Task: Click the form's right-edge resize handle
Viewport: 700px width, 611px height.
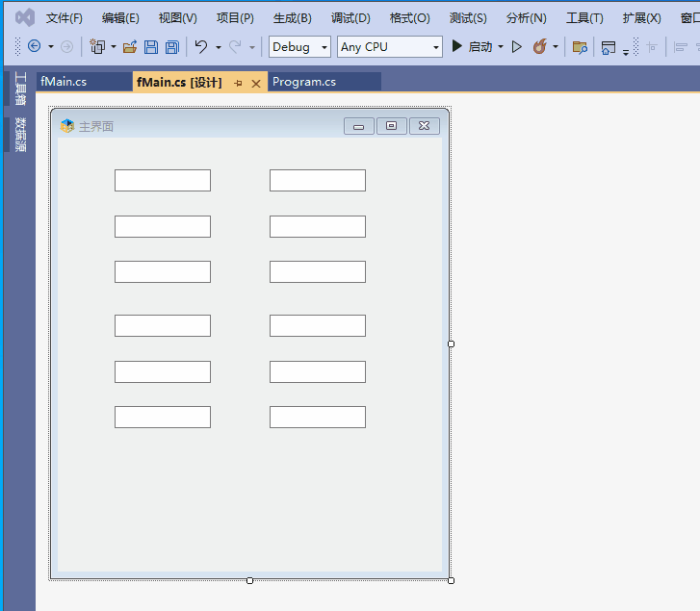Action: pos(451,344)
